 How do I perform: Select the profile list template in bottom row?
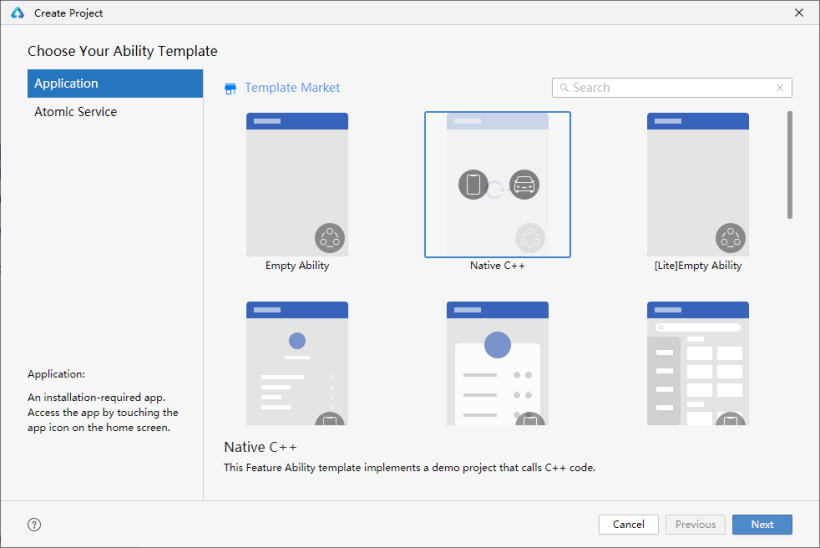[x=297, y=363]
